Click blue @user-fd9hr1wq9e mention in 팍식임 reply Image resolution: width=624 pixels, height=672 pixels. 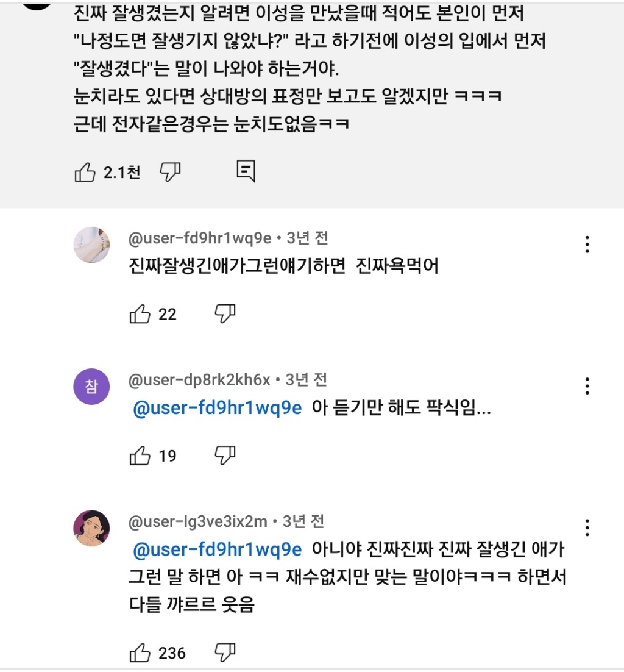point(218,408)
